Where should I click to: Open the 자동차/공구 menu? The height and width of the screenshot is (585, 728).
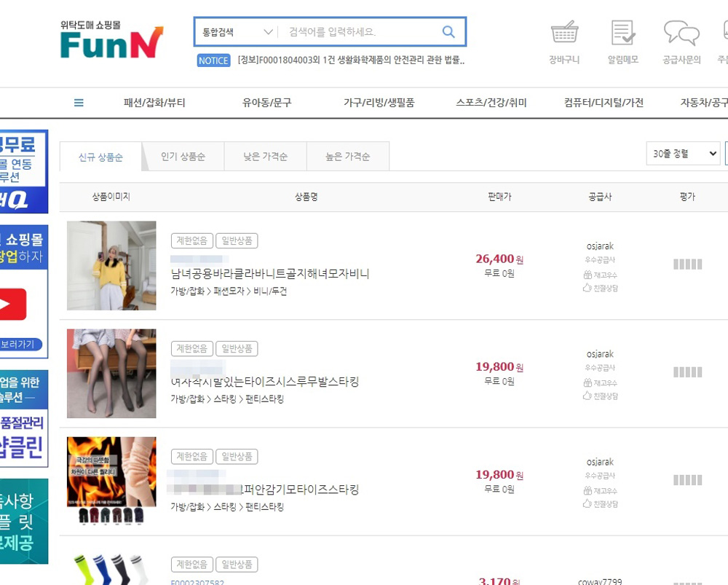tap(704, 103)
